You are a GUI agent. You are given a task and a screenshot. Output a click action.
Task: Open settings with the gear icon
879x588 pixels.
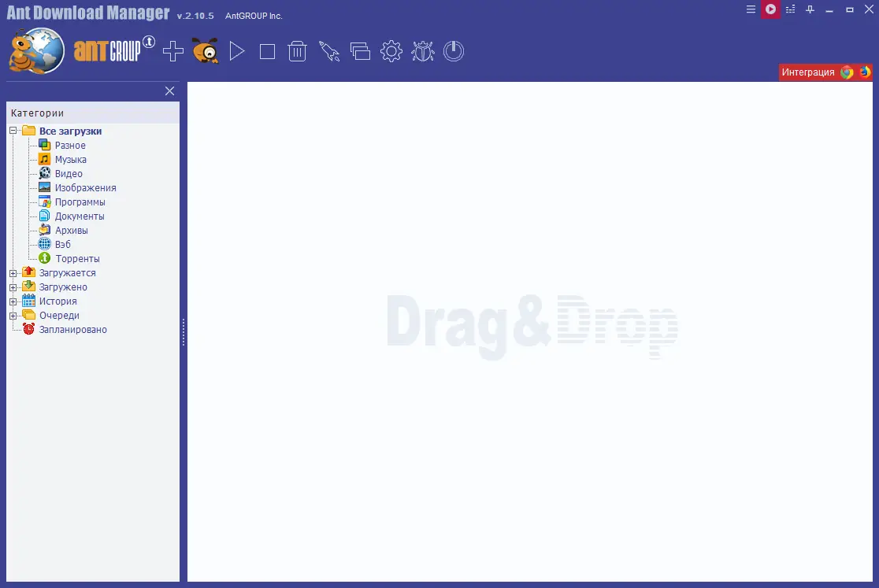click(391, 51)
